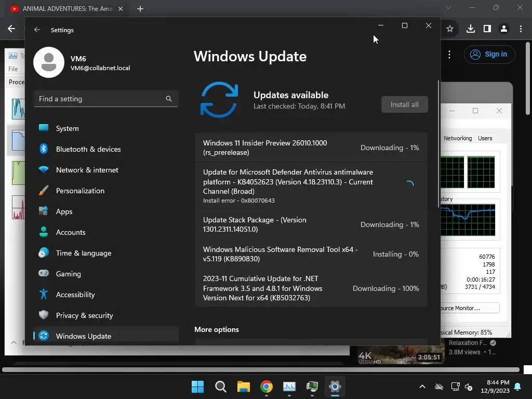Open a new Chrome tab
532x399 pixels.
(140, 9)
